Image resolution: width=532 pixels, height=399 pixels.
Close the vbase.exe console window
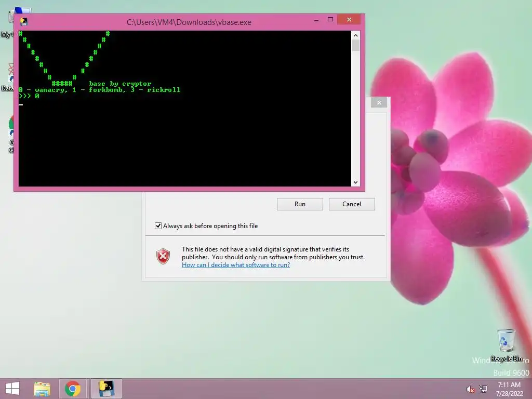click(x=349, y=20)
